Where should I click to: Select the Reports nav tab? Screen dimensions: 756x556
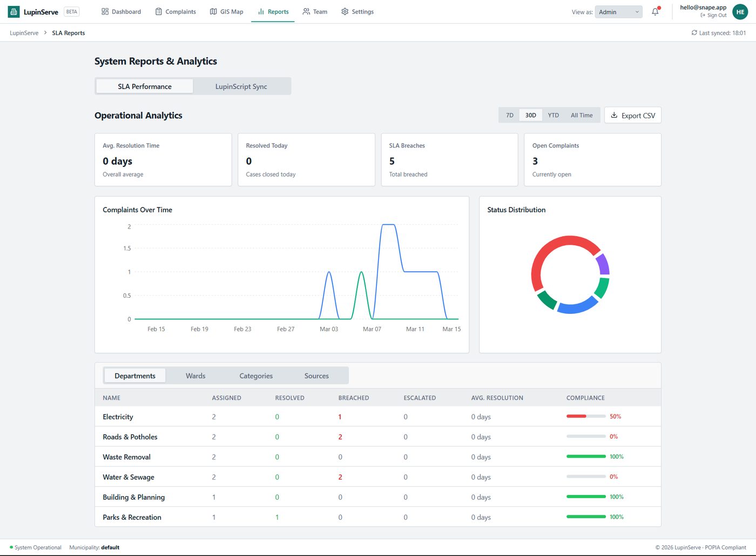pos(273,11)
